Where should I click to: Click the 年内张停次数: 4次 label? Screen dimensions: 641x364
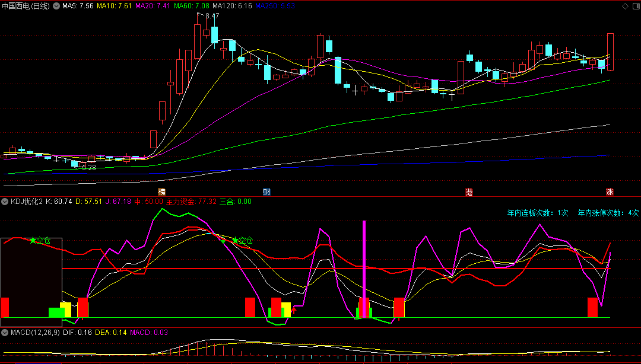pyautogui.click(x=608, y=213)
